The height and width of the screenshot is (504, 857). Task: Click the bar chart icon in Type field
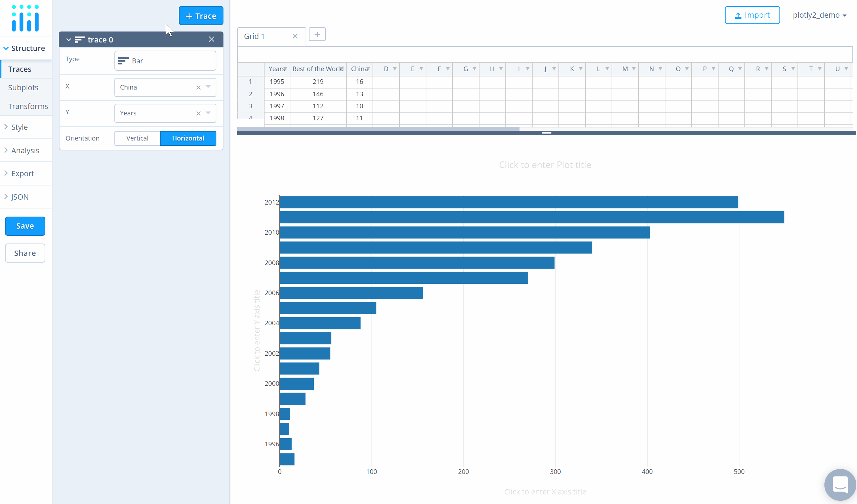[x=123, y=61]
